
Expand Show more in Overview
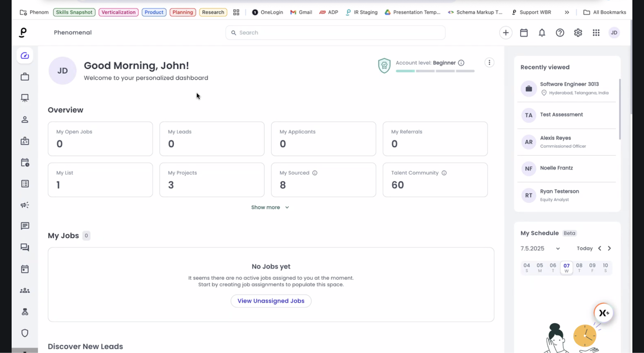pyautogui.click(x=270, y=207)
